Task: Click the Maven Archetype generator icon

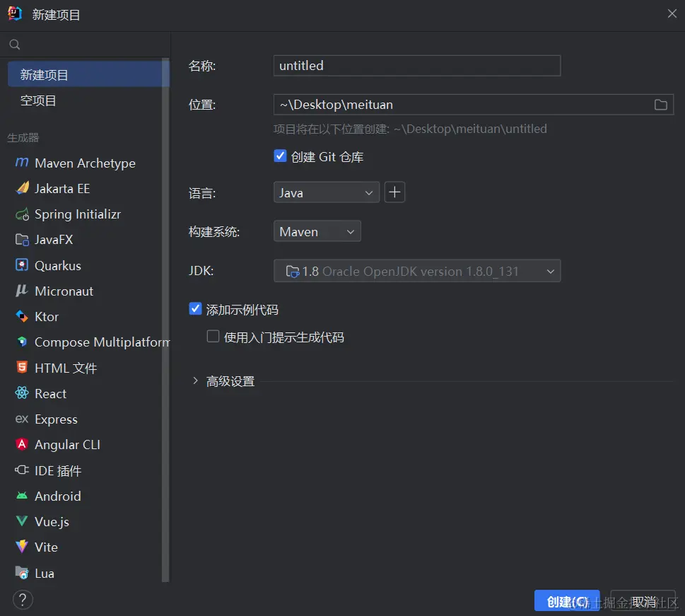Action: (22, 163)
